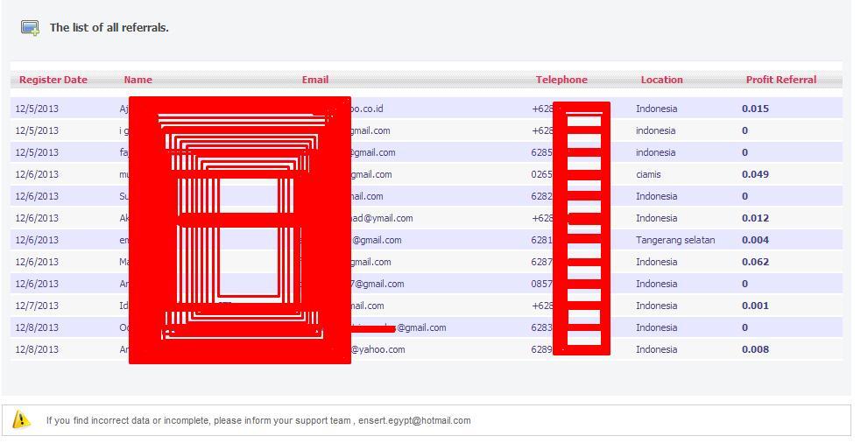Click the Profit Referral column header
The width and height of the screenshot is (868, 443).
(781, 80)
